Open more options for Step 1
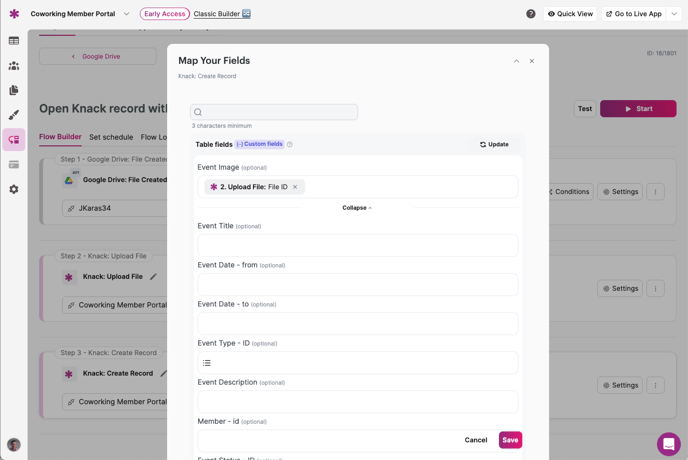 [x=655, y=192]
